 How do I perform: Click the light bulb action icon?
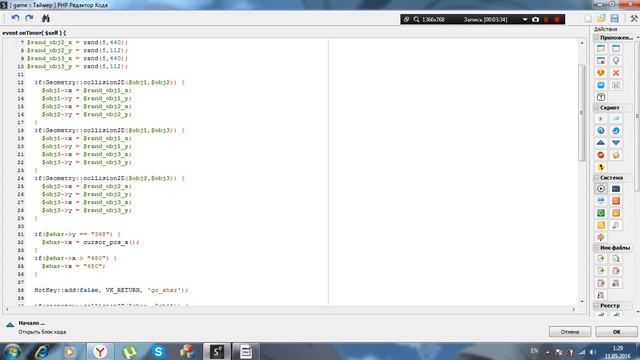coord(616,61)
